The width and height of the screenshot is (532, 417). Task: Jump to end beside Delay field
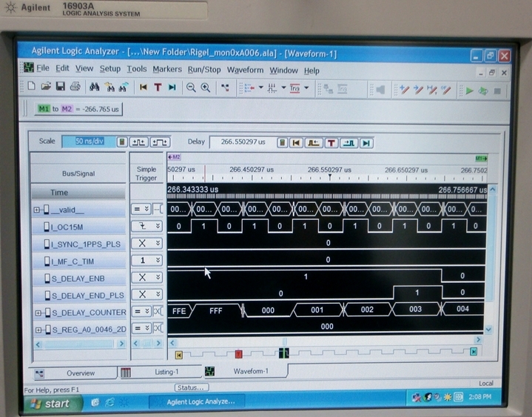pos(366,143)
